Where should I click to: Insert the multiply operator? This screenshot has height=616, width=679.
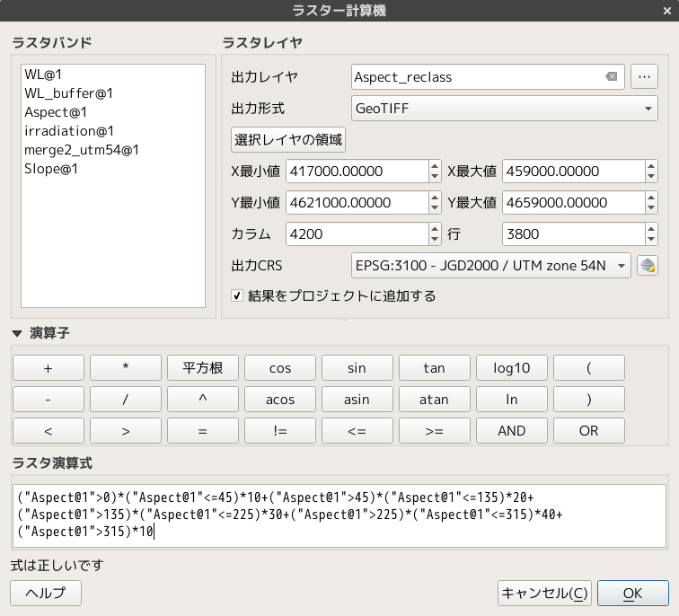tap(126, 368)
